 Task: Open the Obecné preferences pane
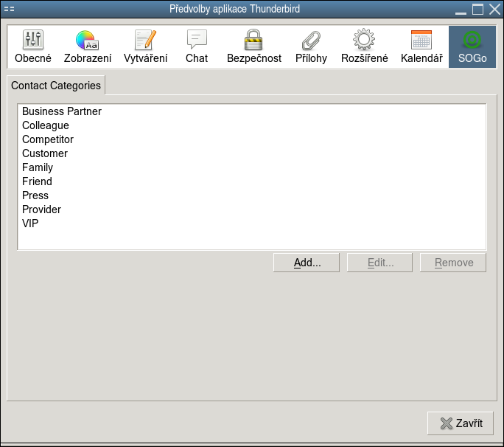pyautogui.click(x=33, y=47)
